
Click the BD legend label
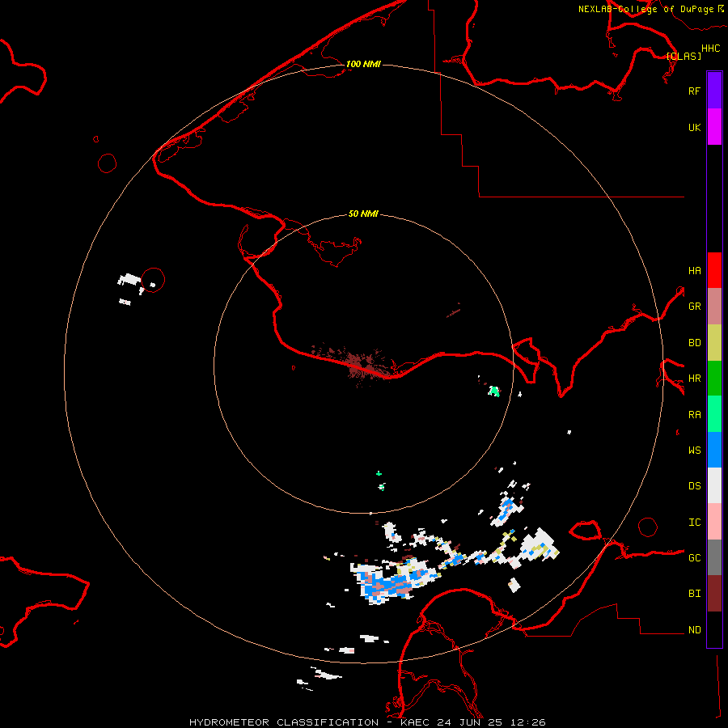click(x=694, y=343)
